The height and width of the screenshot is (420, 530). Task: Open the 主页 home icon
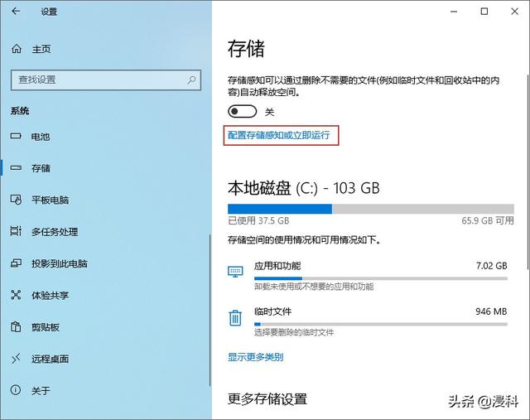[16, 49]
